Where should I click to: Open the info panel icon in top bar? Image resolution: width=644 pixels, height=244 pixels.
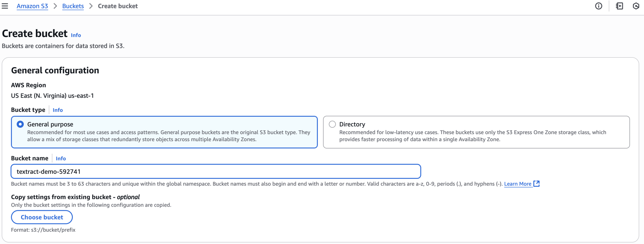click(599, 6)
